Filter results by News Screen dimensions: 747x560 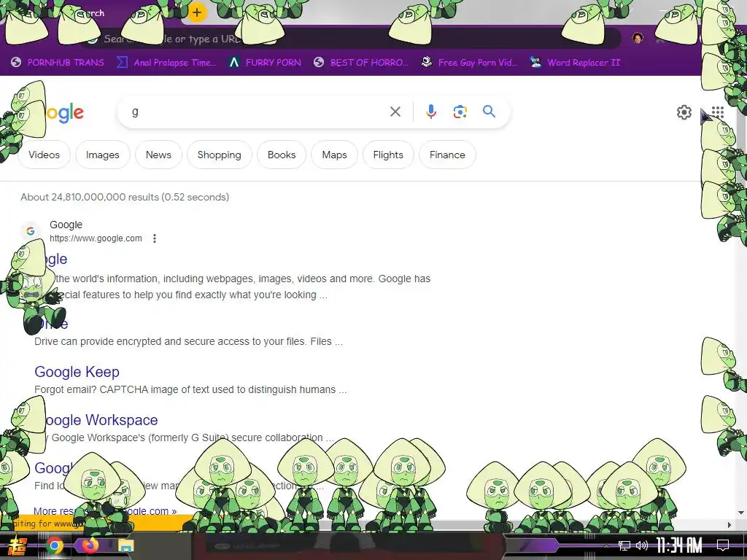pyautogui.click(x=158, y=155)
